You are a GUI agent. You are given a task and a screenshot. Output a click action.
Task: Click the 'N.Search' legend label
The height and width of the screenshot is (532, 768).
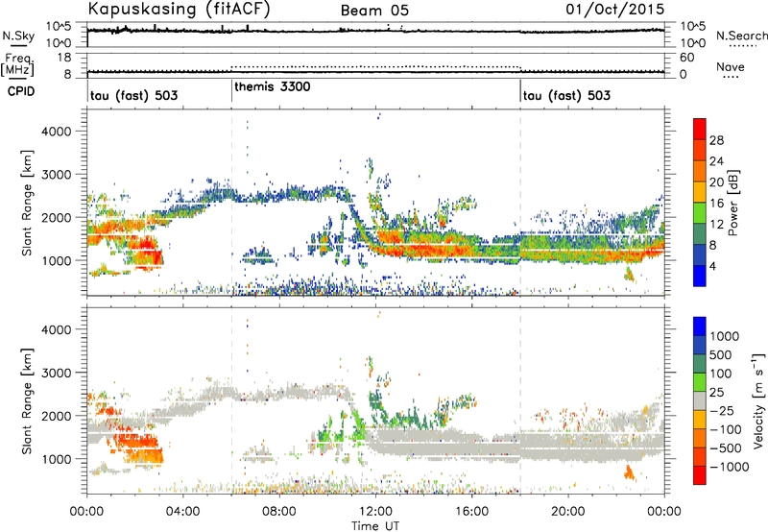(741, 36)
